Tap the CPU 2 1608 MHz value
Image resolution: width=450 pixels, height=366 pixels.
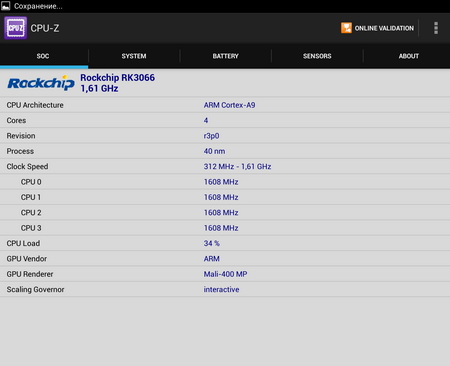(x=221, y=213)
